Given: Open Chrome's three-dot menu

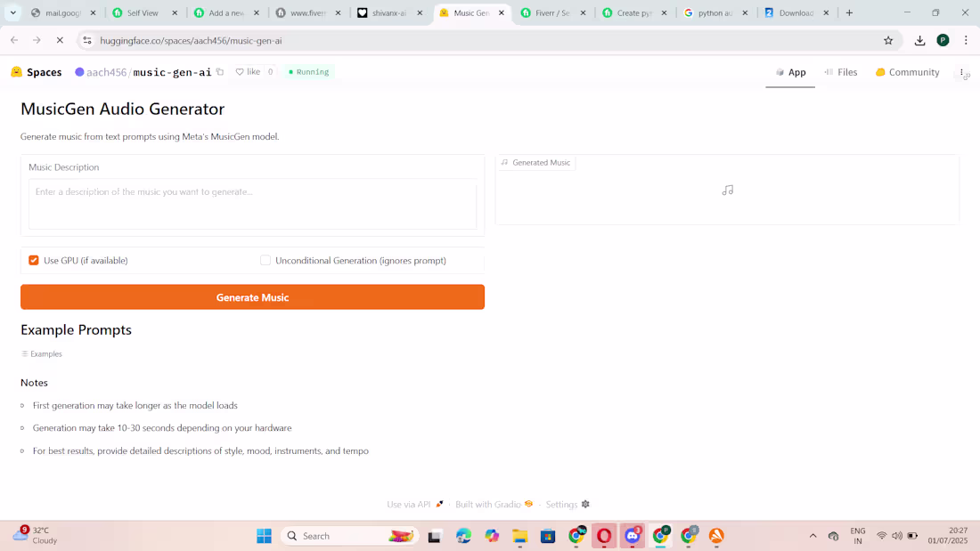Looking at the screenshot, I should tap(967, 41).
